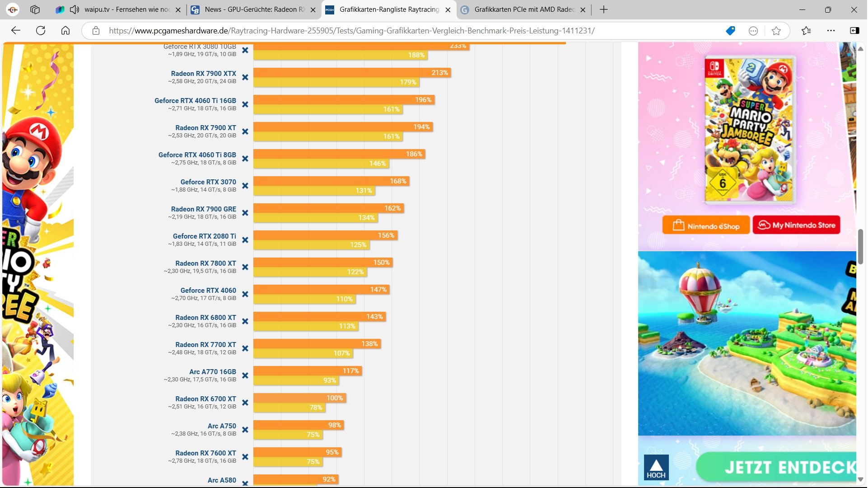This screenshot has height=488, width=868.
Task: Open the shopping price tag icon
Action: [730, 31]
